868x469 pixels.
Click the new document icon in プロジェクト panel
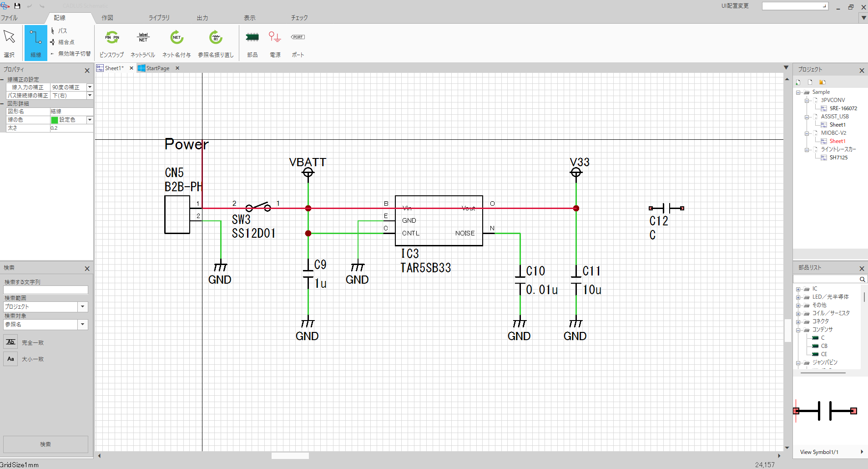810,82
